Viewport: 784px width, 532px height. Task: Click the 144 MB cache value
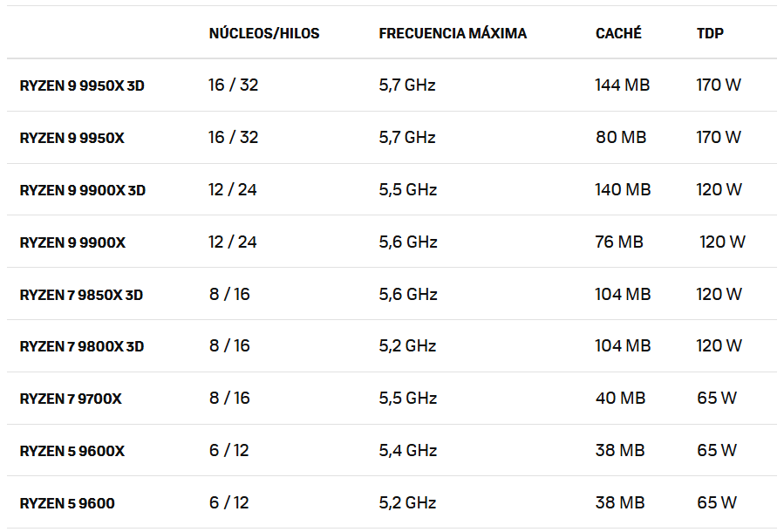pos(623,85)
